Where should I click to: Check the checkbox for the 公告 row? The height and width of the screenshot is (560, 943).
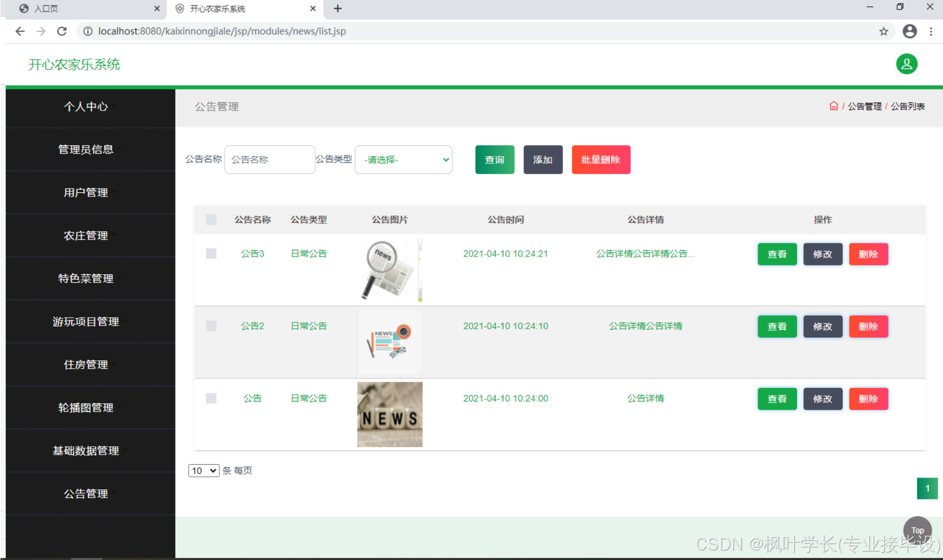[211, 398]
